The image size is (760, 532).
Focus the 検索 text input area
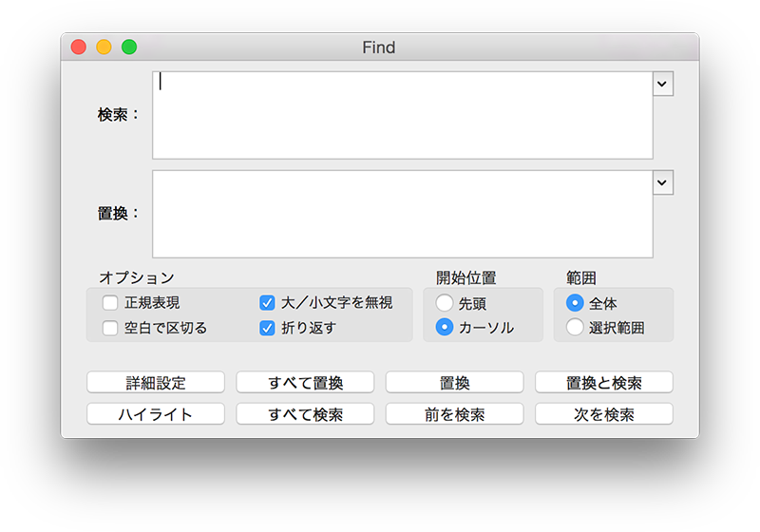(x=402, y=115)
